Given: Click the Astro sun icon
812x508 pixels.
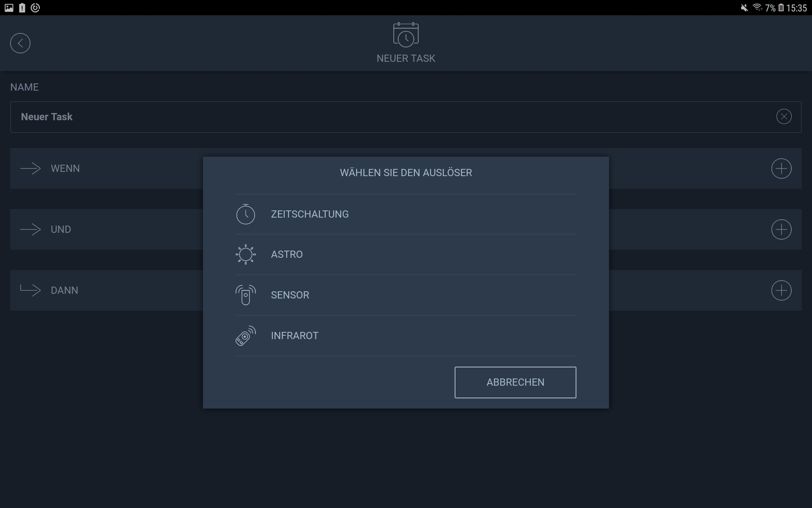Looking at the screenshot, I should point(245,254).
